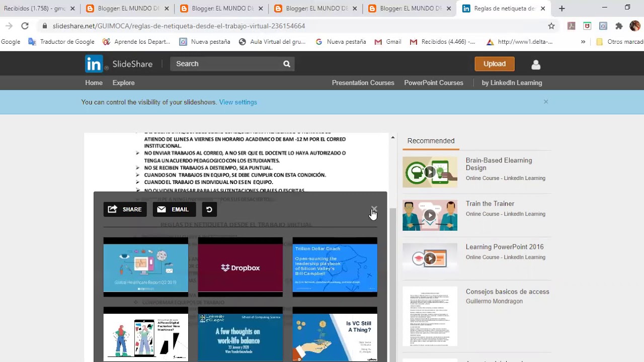Viewport: 644px width, 362px height.
Task: Click the SHARE button
Action: tap(125, 209)
